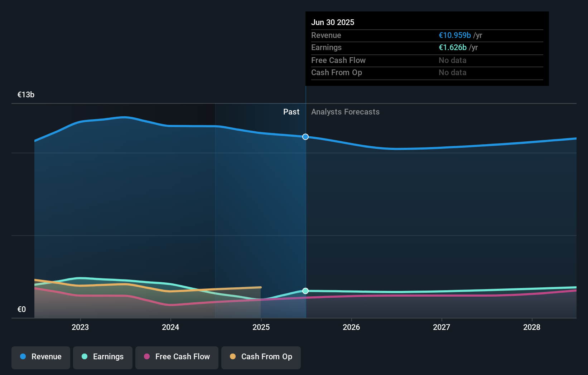The width and height of the screenshot is (588, 375).
Task: Click the Cash From Op orange dot icon
Action: (232, 357)
